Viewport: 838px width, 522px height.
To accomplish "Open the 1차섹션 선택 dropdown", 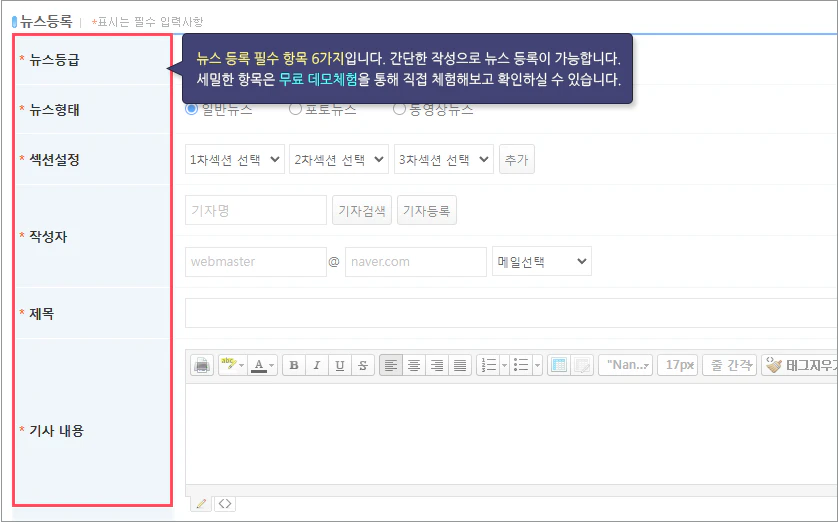I will point(235,159).
